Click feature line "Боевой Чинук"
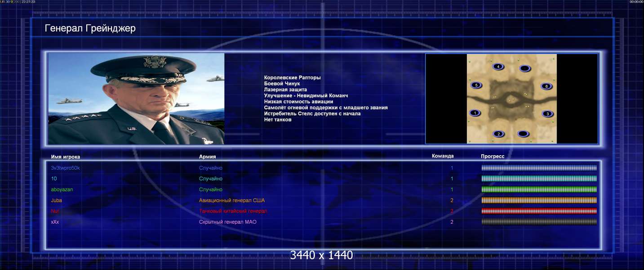Screen dimensions: 644x270 click(282, 84)
